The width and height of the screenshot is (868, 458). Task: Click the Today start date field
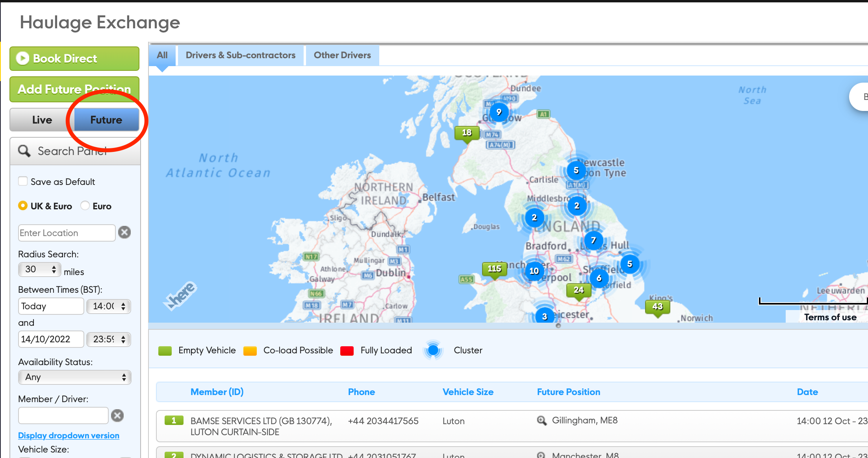51,306
